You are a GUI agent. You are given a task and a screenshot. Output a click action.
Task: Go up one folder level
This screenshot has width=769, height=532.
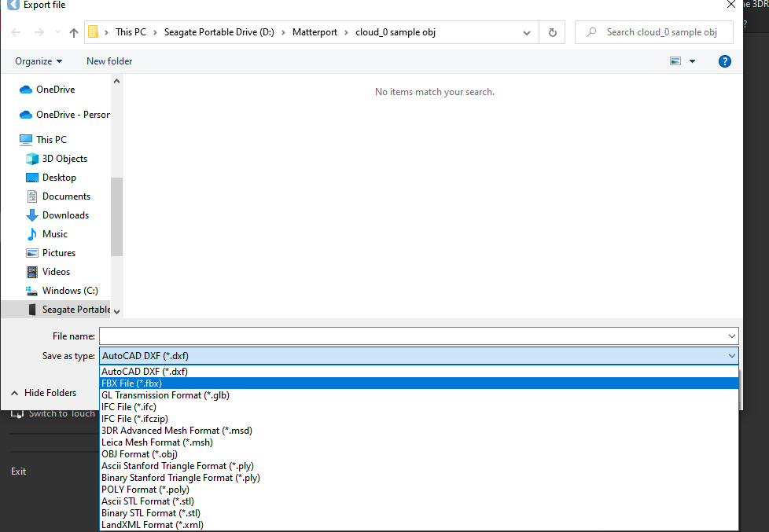pos(74,32)
